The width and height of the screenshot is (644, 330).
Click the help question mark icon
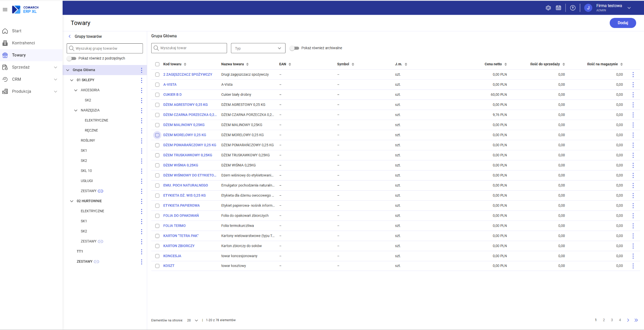pyautogui.click(x=573, y=8)
